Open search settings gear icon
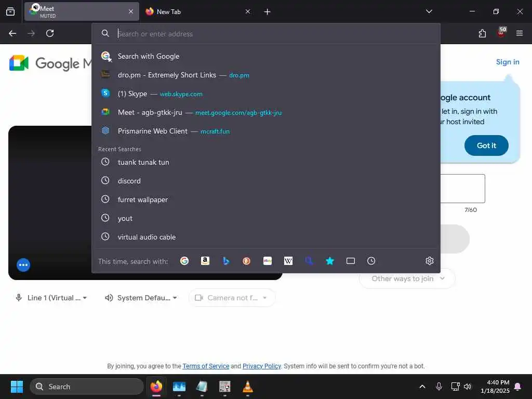This screenshot has height=399, width=532. tap(430, 261)
